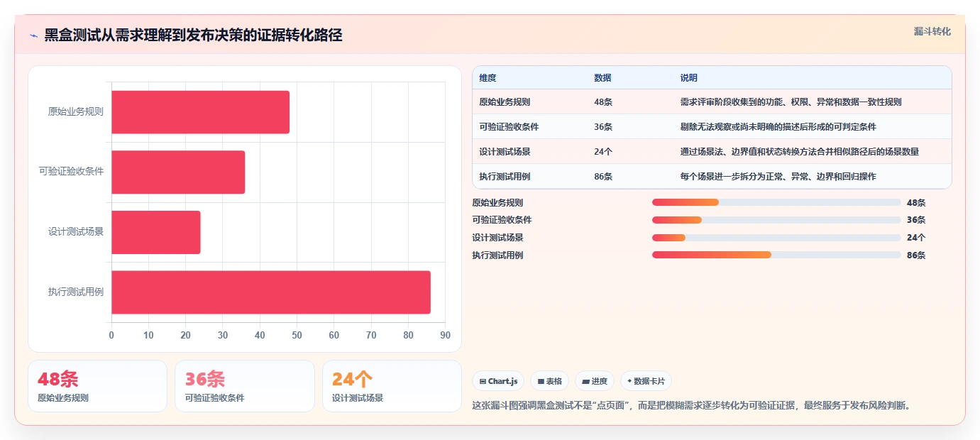
Task: Click the 设计测试场景 label on the chart axis
Action: [x=76, y=232]
